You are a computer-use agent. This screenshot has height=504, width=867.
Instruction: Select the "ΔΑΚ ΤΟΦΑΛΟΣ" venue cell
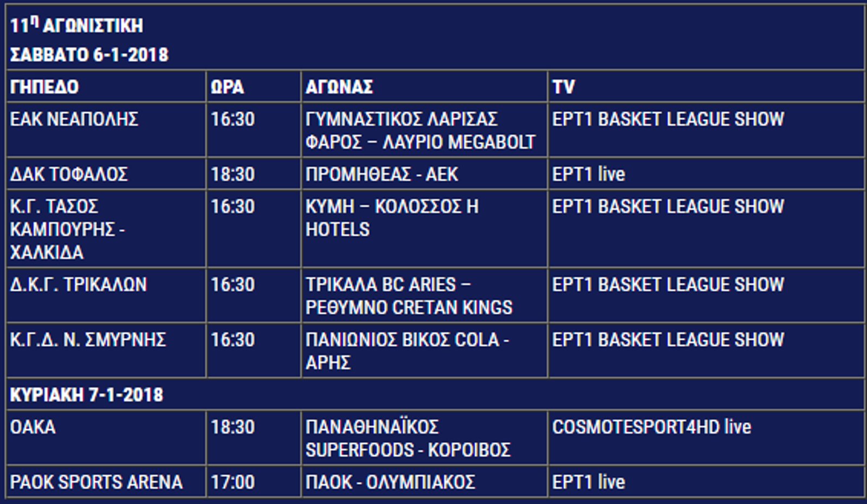(69, 174)
